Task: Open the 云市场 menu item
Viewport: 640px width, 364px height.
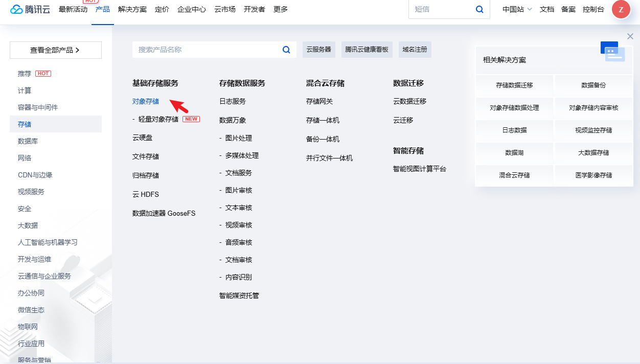Action: pyautogui.click(x=225, y=9)
